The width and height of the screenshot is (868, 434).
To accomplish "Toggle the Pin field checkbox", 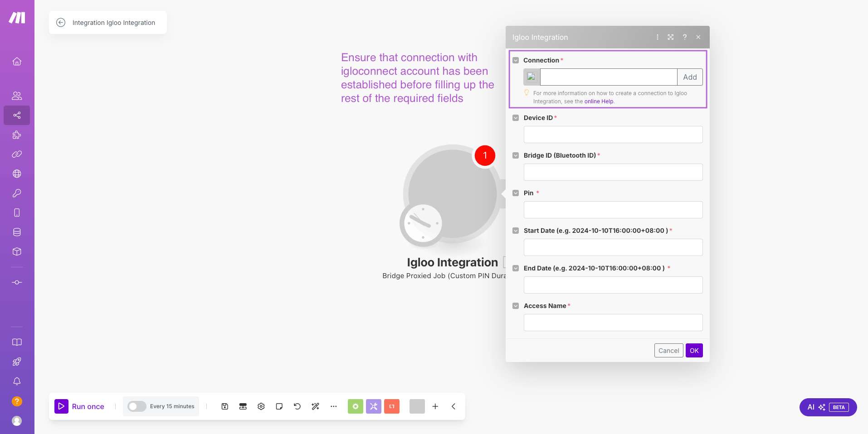I will pyautogui.click(x=516, y=193).
